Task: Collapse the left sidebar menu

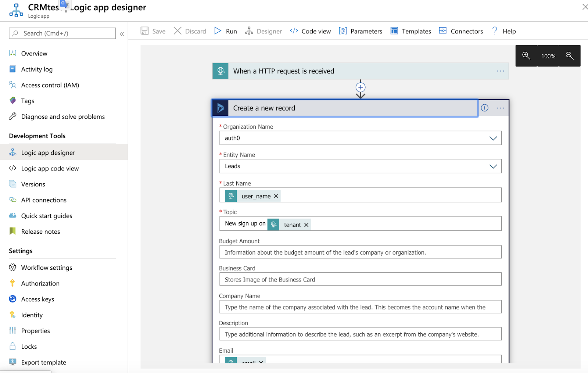Action: tap(122, 34)
